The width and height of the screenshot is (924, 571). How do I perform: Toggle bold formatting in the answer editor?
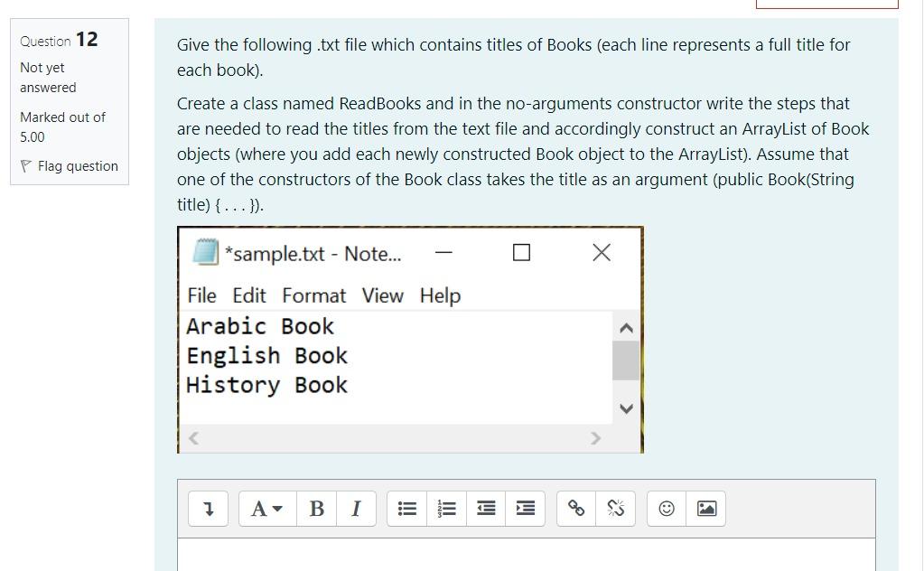pyautogui.click(x=316, y=508)
